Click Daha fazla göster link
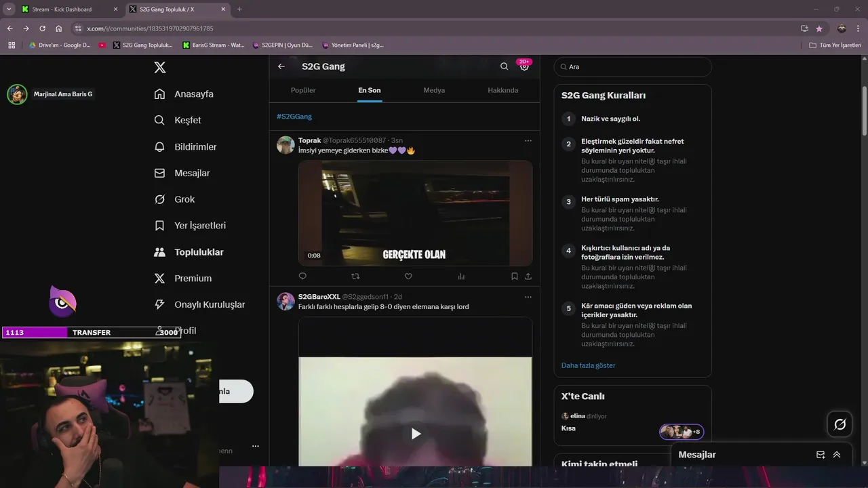The image size is (868, 488). [588, 365]
